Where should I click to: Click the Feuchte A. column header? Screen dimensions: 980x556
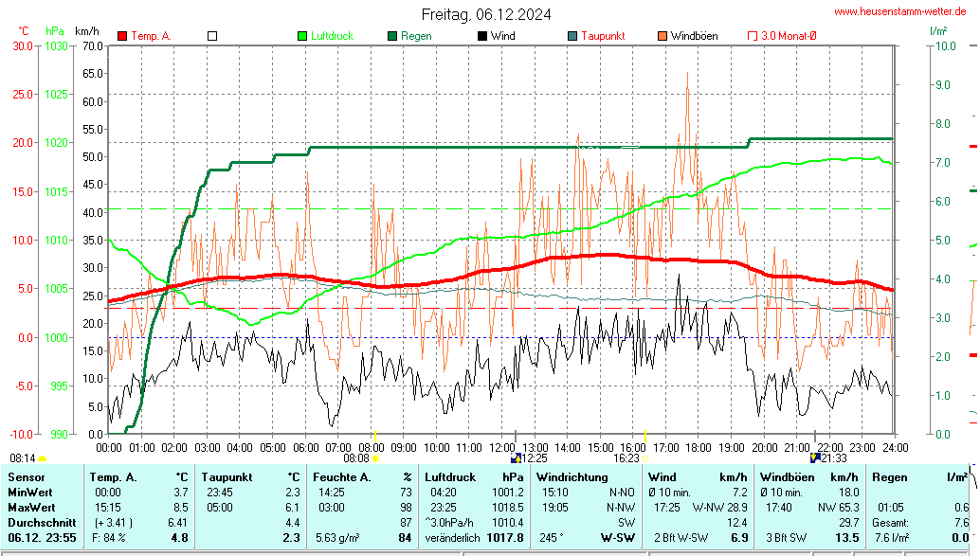(x=341, y=477)
